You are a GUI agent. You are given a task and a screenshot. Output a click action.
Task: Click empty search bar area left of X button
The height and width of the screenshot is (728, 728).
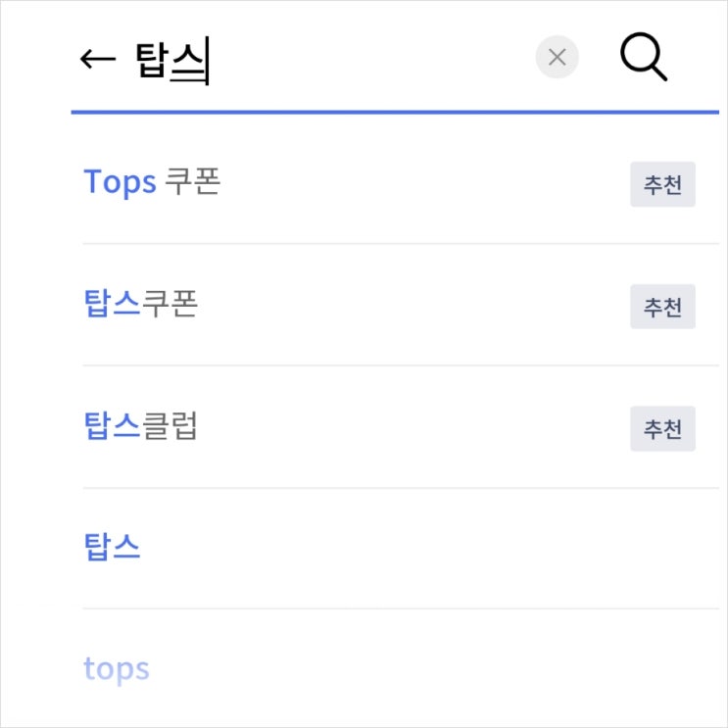point(371,59)
